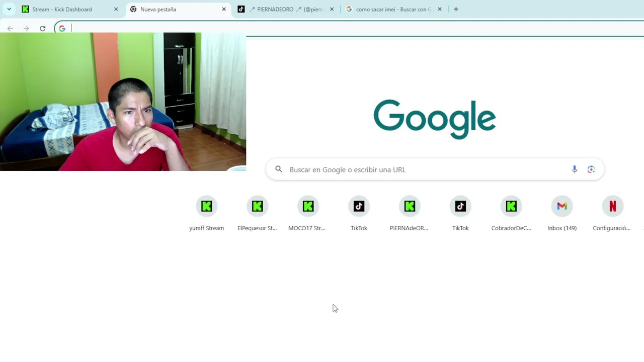The height and width of the screenshot is (362, 644).
Task: Focus the Buscar en Google search field
Action: [x=435, y=169]
